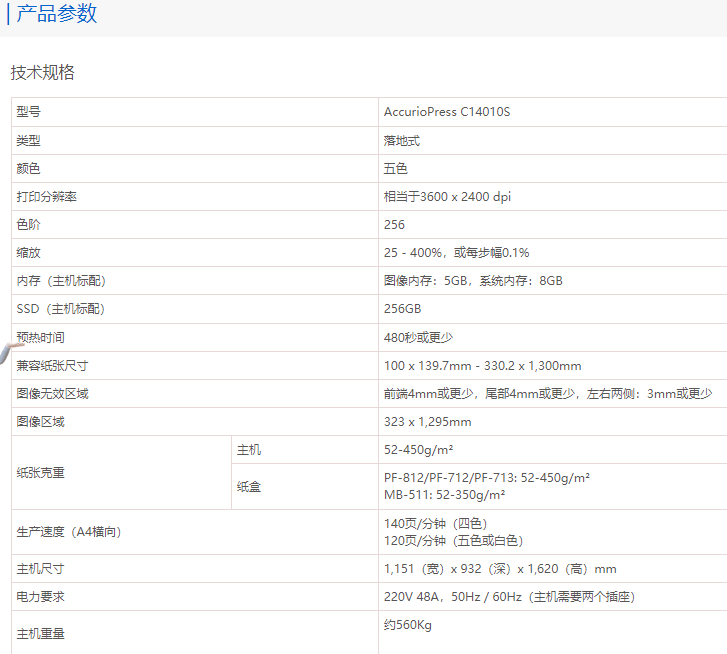Screen dimensions: 727x654
Task: Click the 预热时间 row label
Action: (40, 337)
